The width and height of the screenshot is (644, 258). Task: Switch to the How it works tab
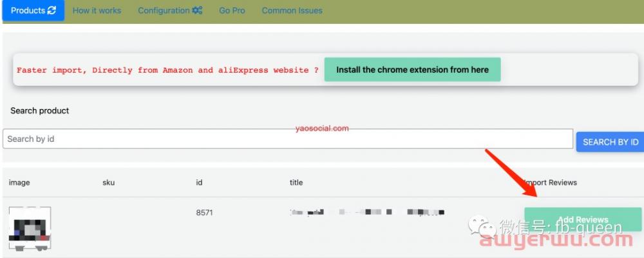[x=97, y=10]
